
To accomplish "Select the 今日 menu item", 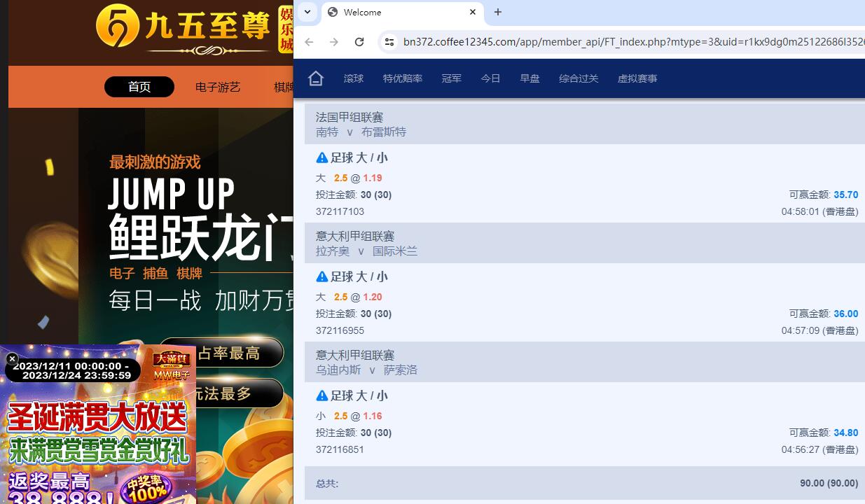I will pyautogui.click(x=491, y=78).
